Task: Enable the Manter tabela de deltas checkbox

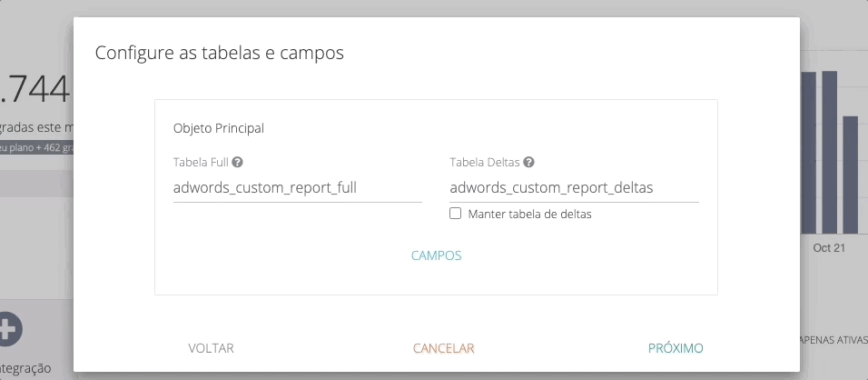Action: 456,215
